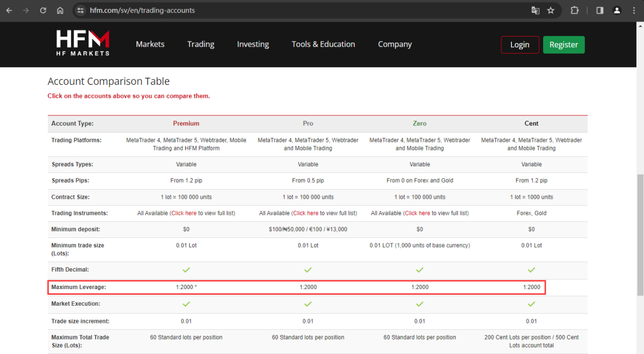The image size is (644, 354).
Task: Reload the page with refresh icon
Action: [43, 10]
